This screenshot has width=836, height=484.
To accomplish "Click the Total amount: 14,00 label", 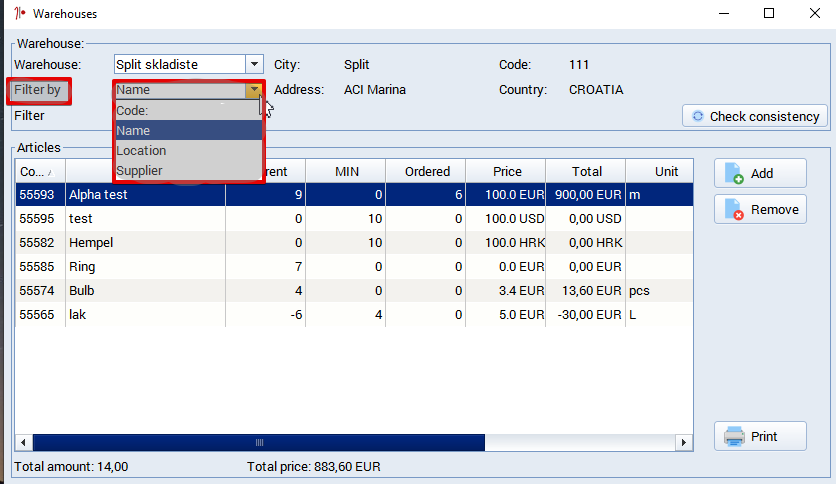I will (71, 467).
